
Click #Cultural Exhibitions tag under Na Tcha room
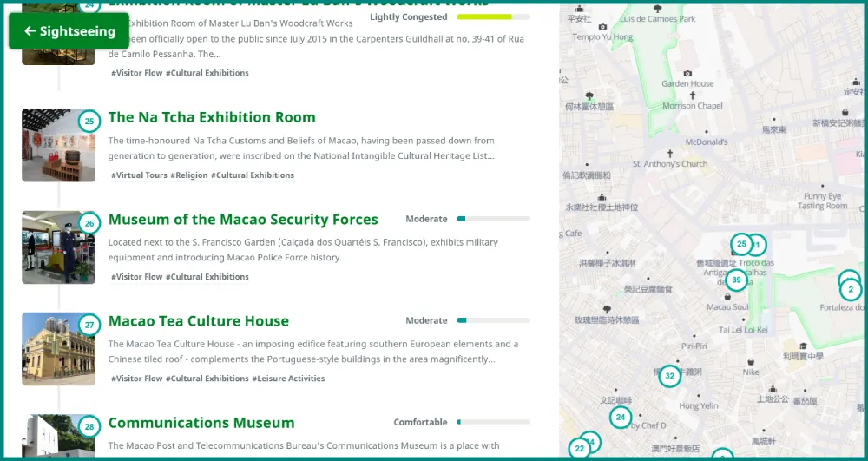pos(253,175)
